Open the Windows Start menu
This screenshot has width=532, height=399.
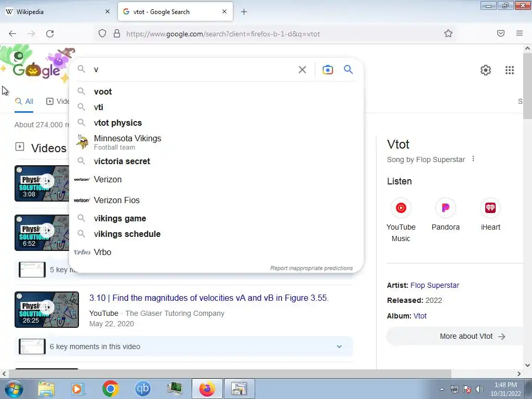pos(14,389)
